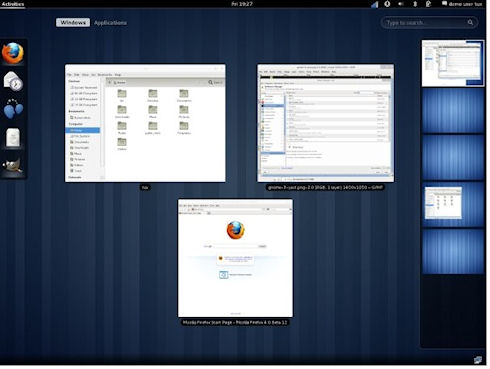The width and height of the screenshot is (490, 369).
Task: Open the volume speaker icon in top bar
Action: [401, 4]
